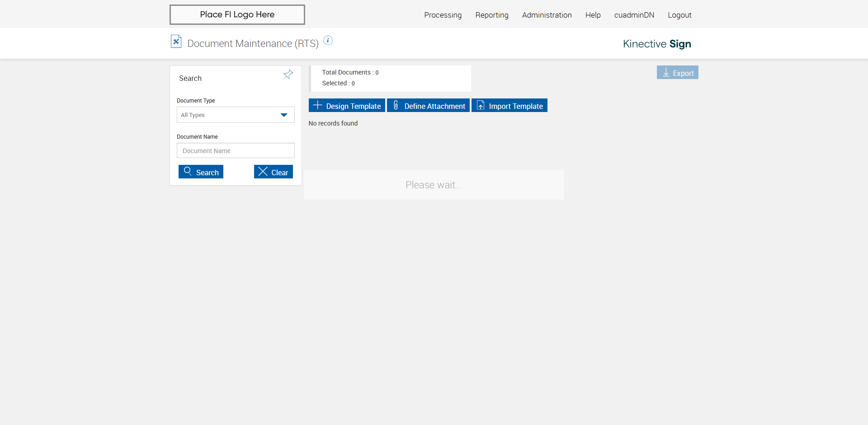Open the Processing menu
Viewport: 868px width, 425px height.
(443, 15)
